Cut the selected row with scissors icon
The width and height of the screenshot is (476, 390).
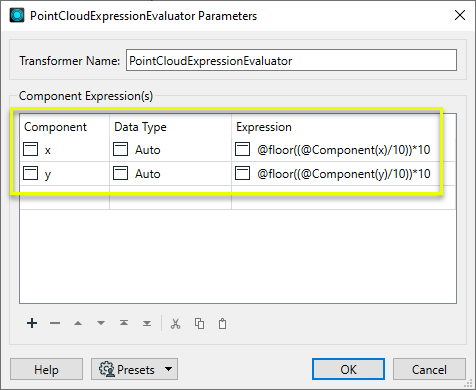point(175,324)
